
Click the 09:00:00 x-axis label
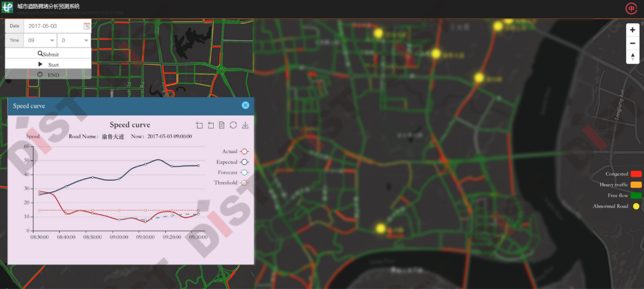(119, 237)
